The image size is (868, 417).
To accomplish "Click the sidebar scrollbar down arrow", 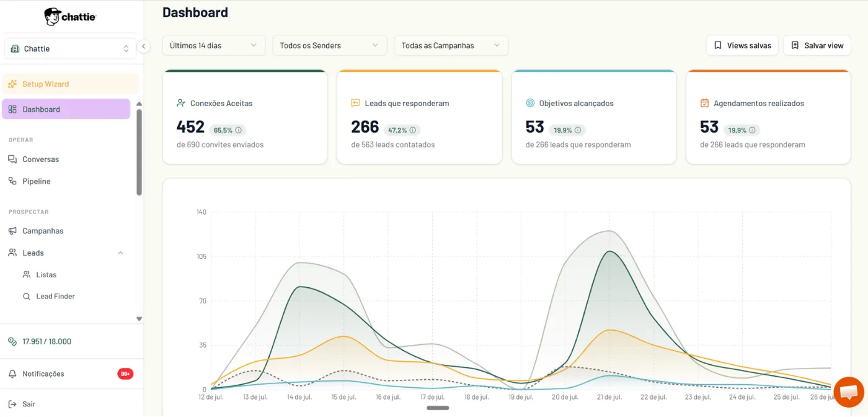I will tap(139, 319).
